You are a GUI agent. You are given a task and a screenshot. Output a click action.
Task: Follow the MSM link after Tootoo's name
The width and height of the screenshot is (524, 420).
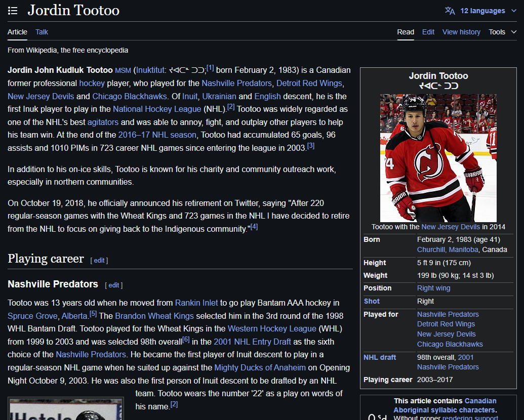(123, 70)
